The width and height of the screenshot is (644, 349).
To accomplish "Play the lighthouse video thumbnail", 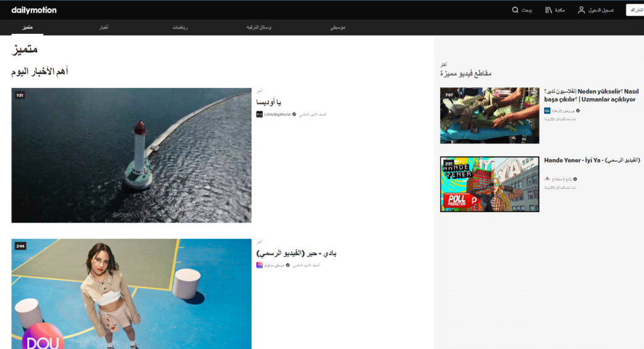I will point(131,155).
